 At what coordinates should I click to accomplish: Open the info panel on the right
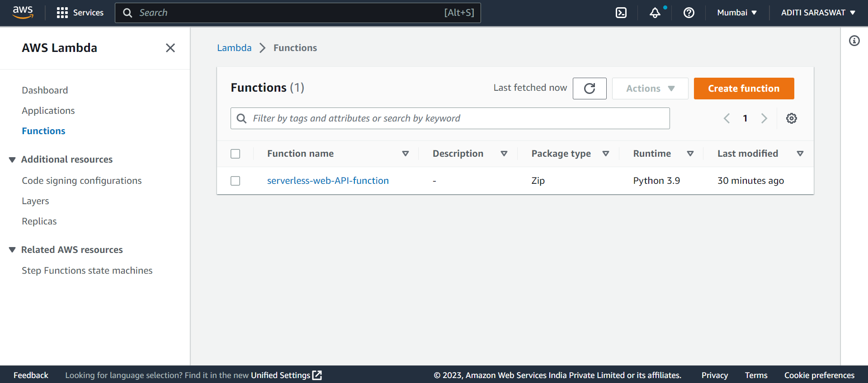click(x=855, y=41)
